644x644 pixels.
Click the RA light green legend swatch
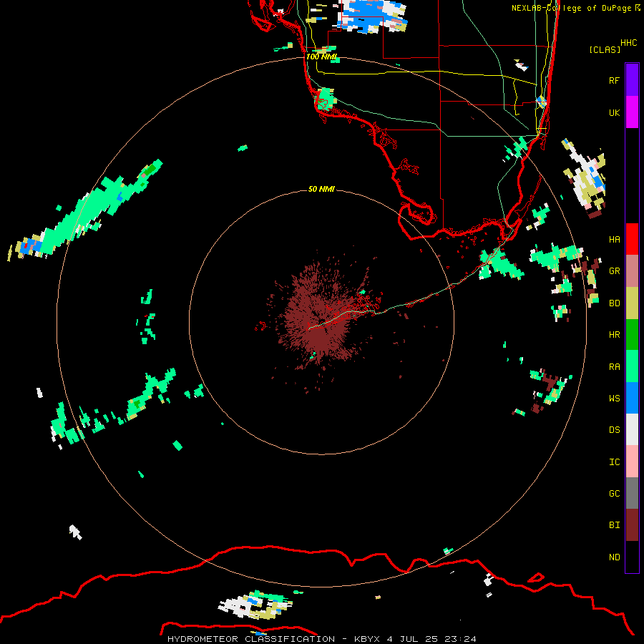[632, 366]
